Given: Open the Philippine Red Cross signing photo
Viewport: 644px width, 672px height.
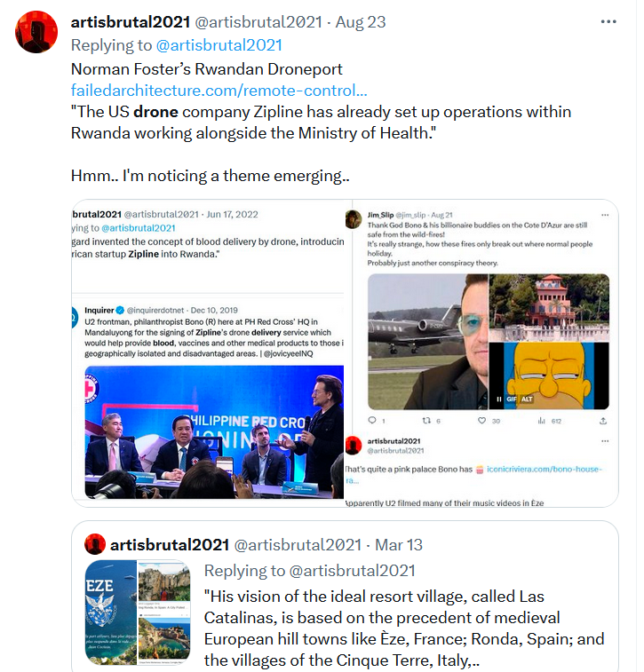Looking at the screenshot, I should pyautogui.click(x=214, y=431).
